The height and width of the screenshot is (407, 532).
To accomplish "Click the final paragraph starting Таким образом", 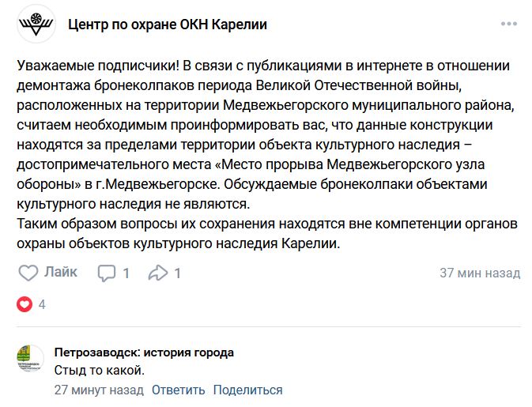I will point(267,233).
